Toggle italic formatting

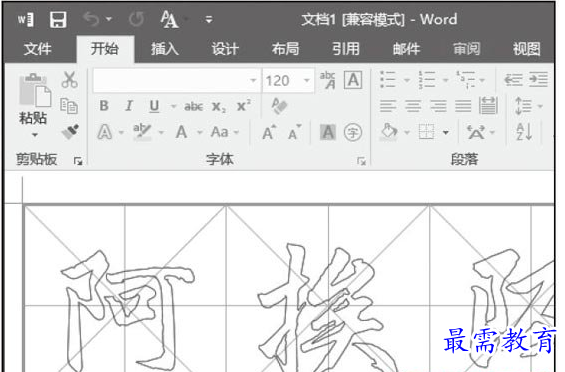(129, 106)
